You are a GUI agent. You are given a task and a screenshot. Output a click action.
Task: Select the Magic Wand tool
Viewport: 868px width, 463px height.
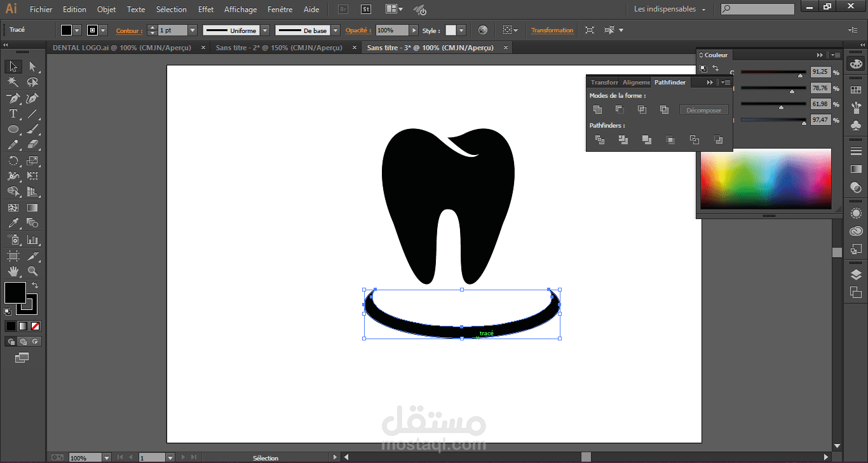point(13,83)
